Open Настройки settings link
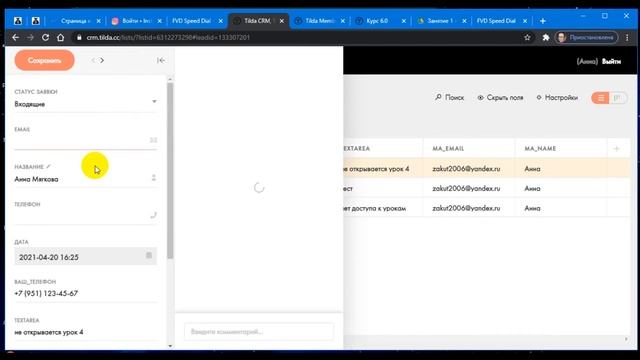 (x=558, y=98)
